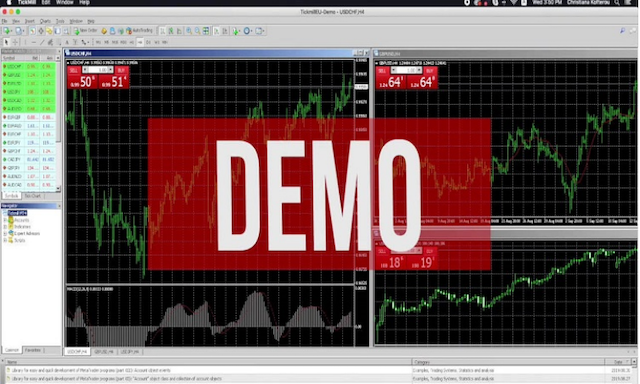Viewport: 640px width, 384px height.
Task: Switch to the Tick Chart tab
Action: tap(33, 196)
